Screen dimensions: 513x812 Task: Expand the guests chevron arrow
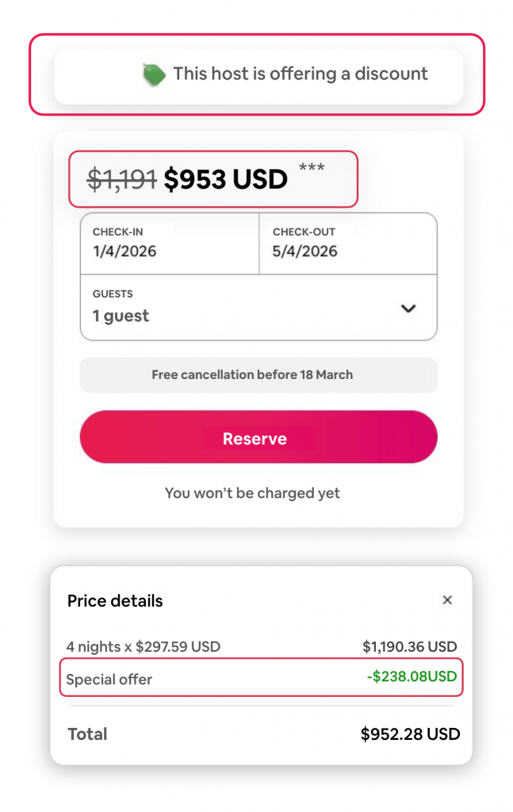point(408,308)
